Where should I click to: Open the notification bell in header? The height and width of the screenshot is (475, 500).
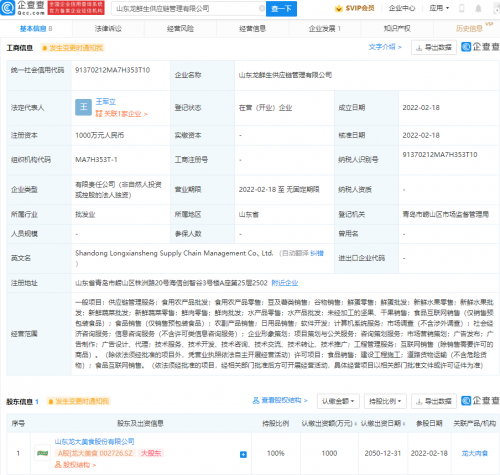tap(478, 8)
